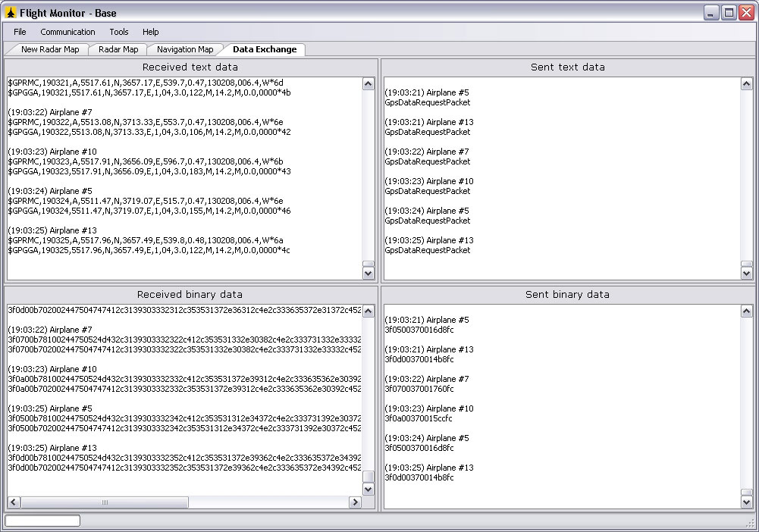759x532 pixels.
Task: Open the Help menu
Action: [150, 32]
